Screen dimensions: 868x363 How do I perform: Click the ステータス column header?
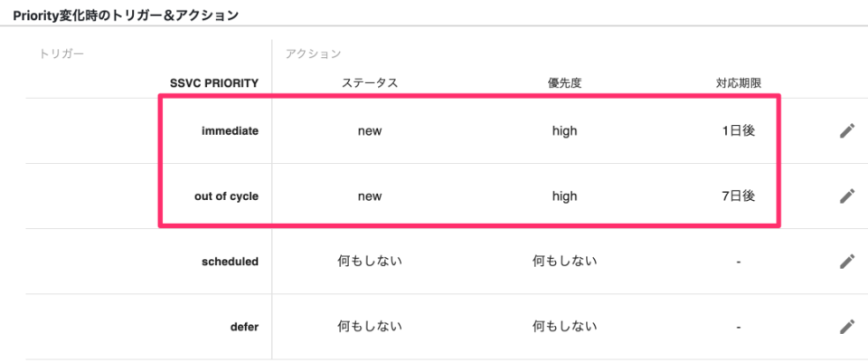coord(370,83)
